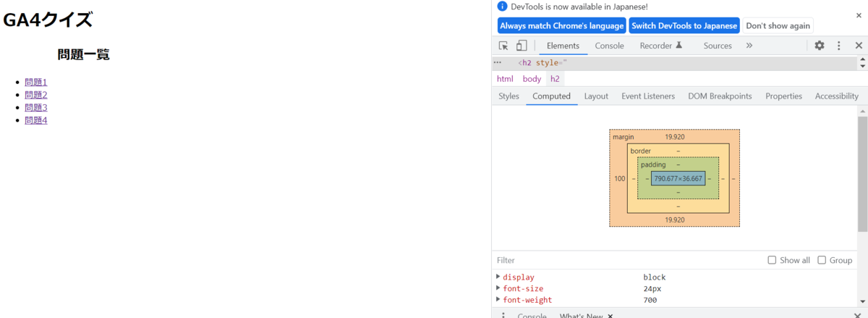Select the Layout subtab
This screenshot has height=318, width=868.
coord(596,96)
